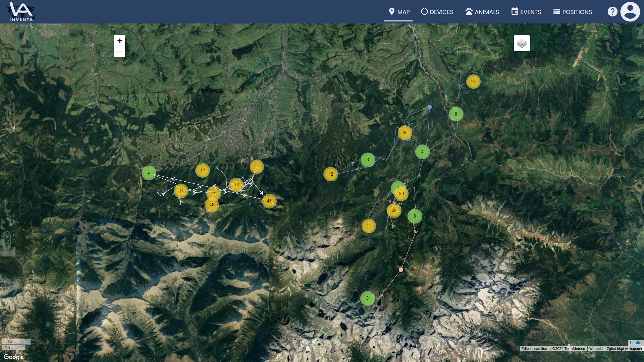Screen dimensions: 644x362
Task: Expand the right side panel arrow
Action: coord(638,33)
